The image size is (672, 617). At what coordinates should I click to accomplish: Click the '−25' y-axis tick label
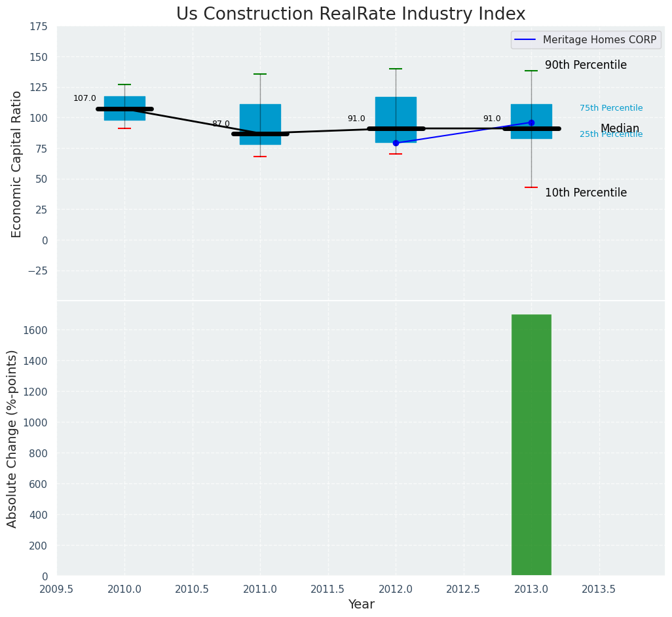[37, 271]
